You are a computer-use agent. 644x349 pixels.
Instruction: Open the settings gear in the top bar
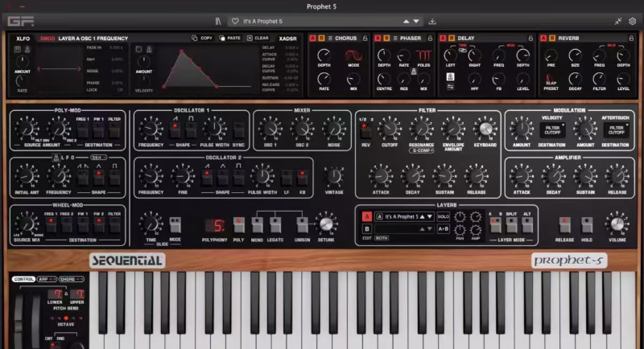(633, 22)
